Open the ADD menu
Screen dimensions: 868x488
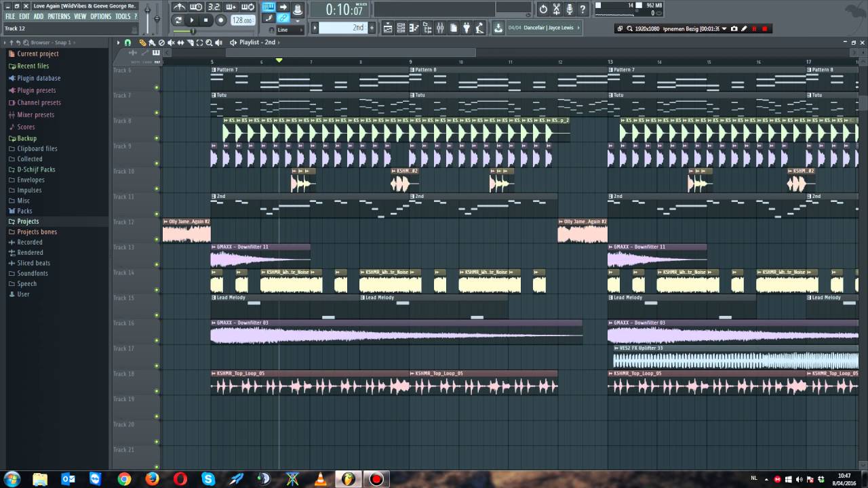(39, 16)
